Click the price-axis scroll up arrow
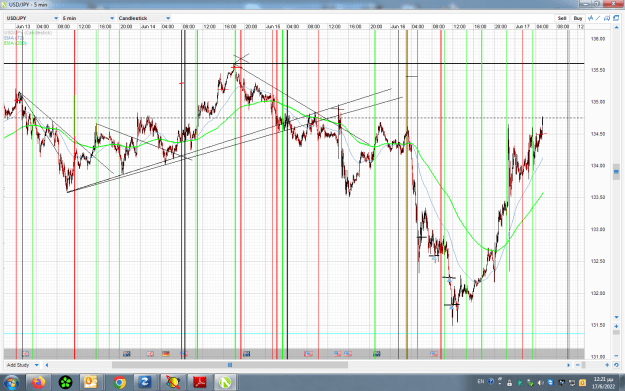The height and width of the screenshot is (391, 625). point(617,27)
